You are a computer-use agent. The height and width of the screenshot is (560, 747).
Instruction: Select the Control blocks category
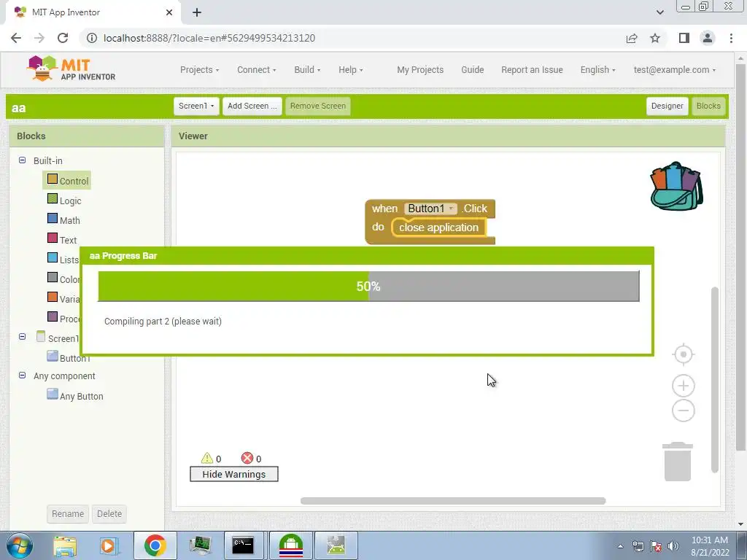tap(67, 181)
